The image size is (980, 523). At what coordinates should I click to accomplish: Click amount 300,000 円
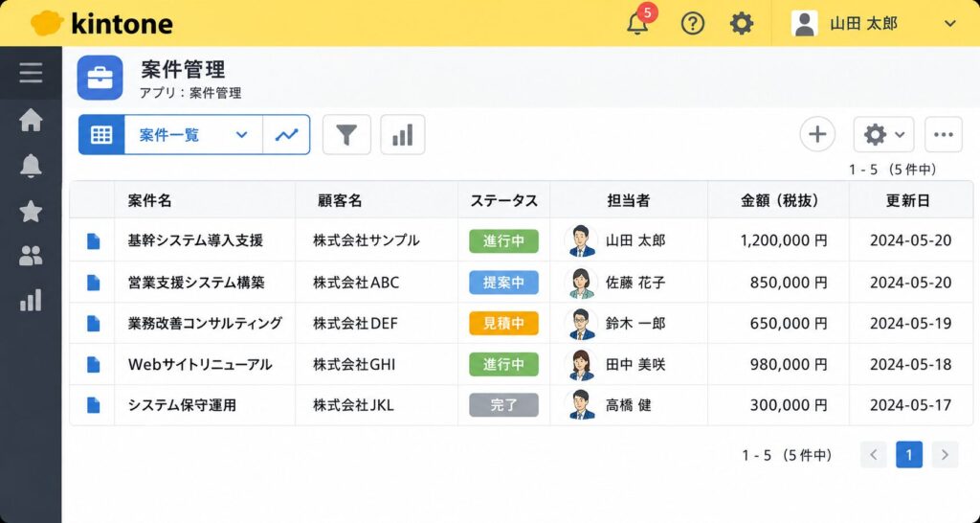(x=789, y=405)
